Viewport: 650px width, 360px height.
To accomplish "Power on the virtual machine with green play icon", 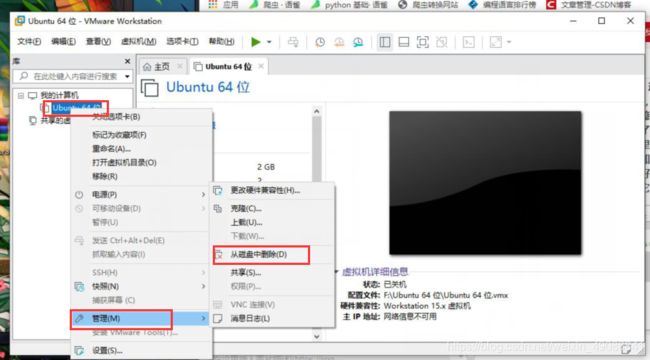I will point(256,42).
